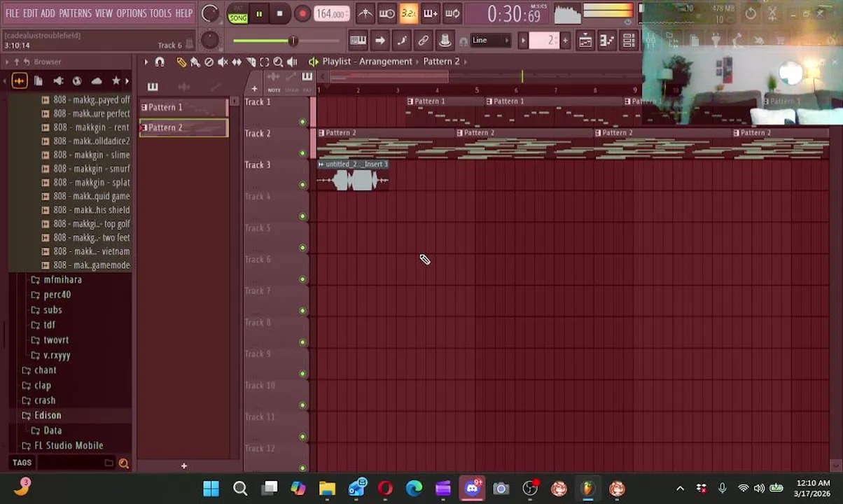Toggle the loop recording button
843x504 pixels.
click(x=452, y=13)
